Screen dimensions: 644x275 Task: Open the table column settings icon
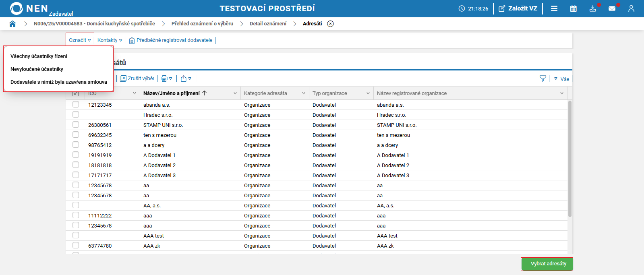(75, 93)
